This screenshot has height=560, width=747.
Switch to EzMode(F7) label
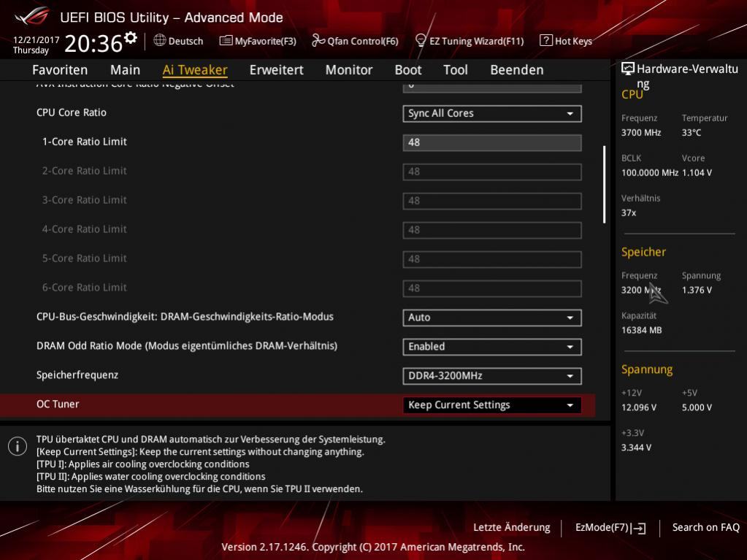(602, 528)
